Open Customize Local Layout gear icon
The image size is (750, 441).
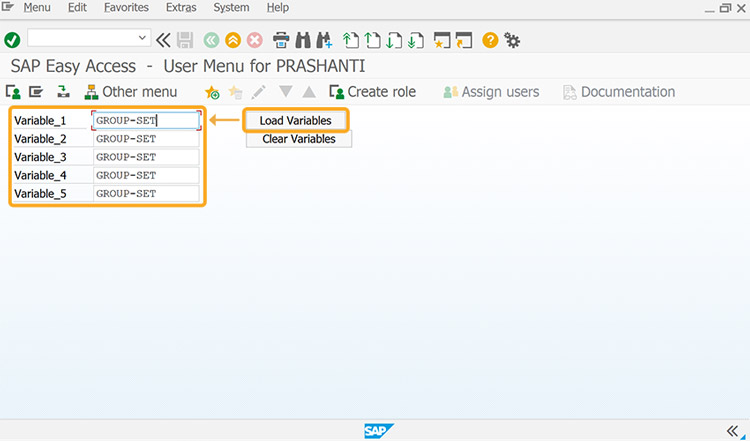[x=512, y=40]
